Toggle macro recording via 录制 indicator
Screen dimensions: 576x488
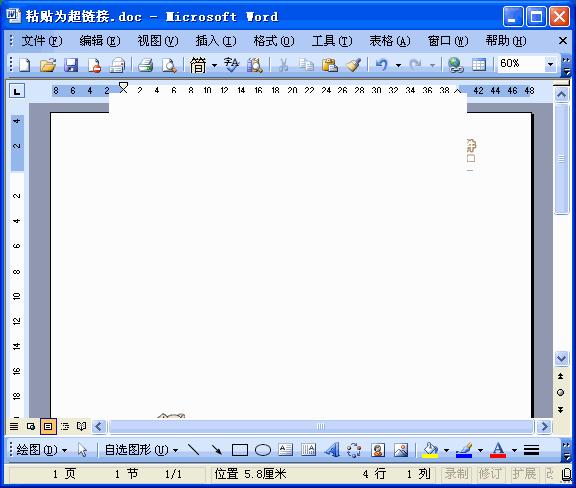click(x=456, y=474)
